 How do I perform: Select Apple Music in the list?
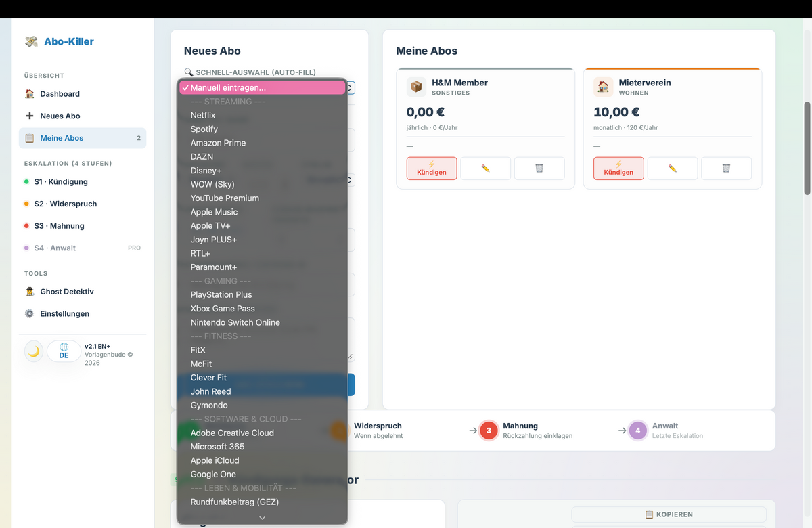263,212
